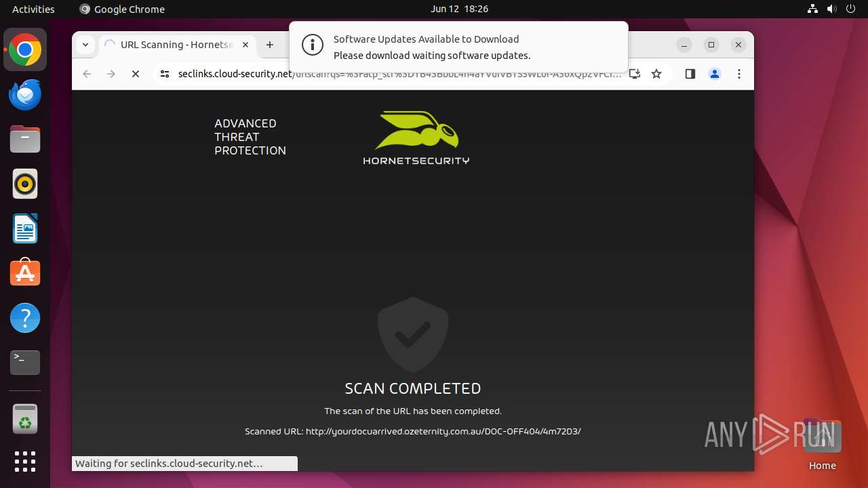Image resolution: width=868 pixels, height=488 pixels.
Task: Open power icon in system menu
Action: [x=850, y=9]
